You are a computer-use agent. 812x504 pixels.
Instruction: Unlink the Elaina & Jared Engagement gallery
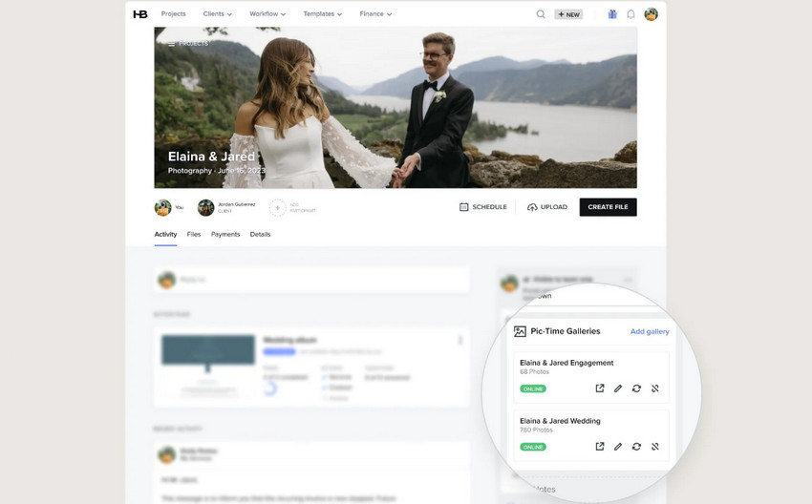(x=655, y=388)
